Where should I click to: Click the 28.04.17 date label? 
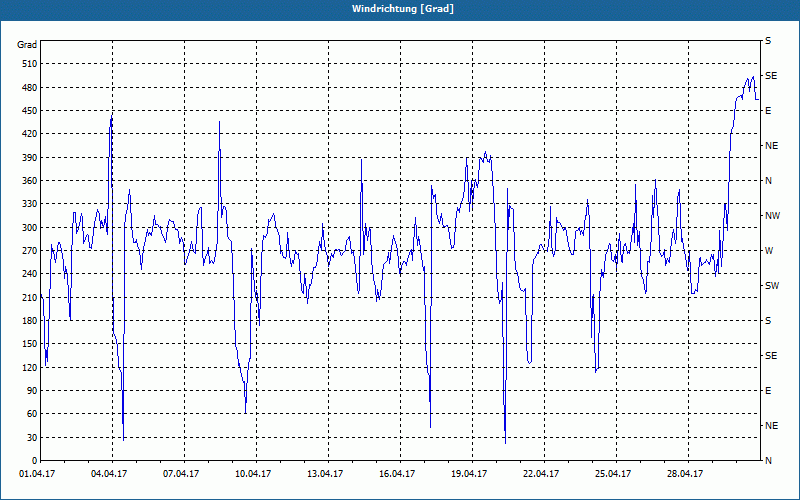coord(685,474)
